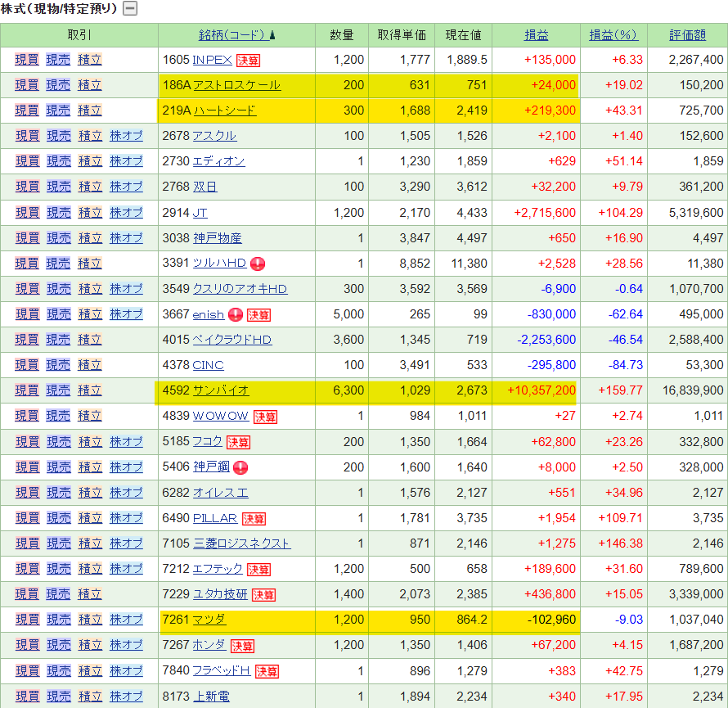Open the WOWOW stock name link
The height and width of the screenshot is (708, 728).
pyautogui.click(x=221, y=416)
